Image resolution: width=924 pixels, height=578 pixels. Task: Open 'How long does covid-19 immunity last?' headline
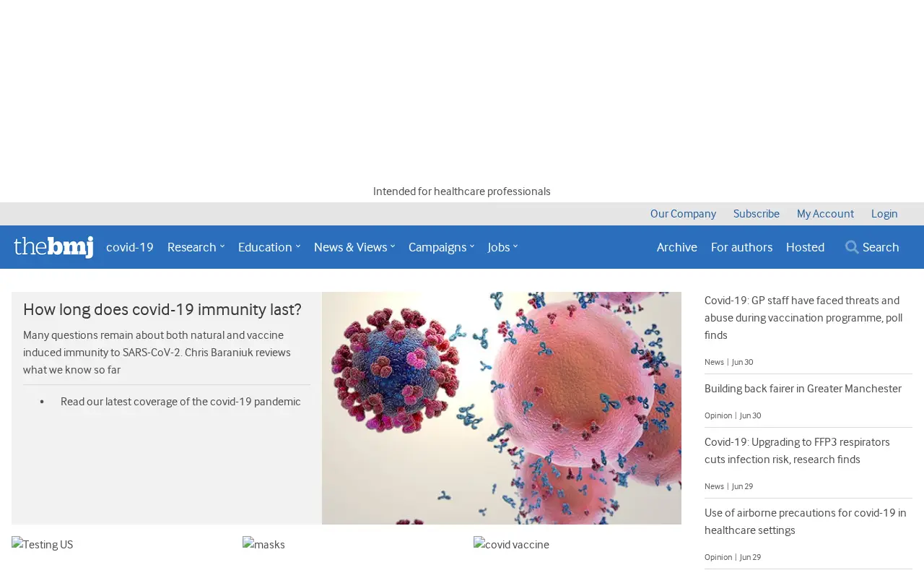162,310
